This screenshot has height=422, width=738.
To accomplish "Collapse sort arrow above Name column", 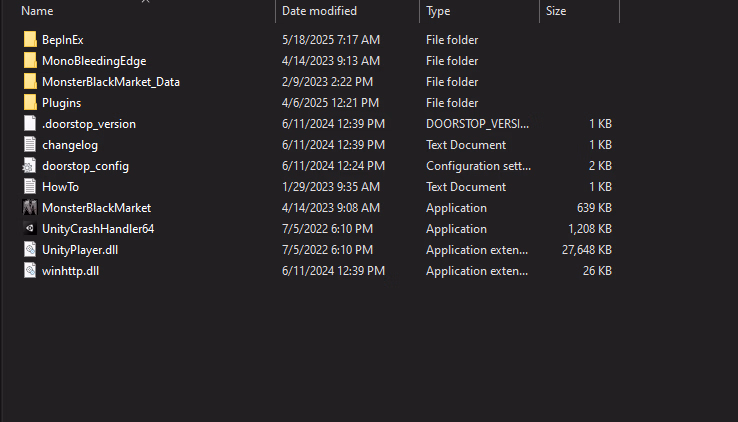I will pos(146,2).
